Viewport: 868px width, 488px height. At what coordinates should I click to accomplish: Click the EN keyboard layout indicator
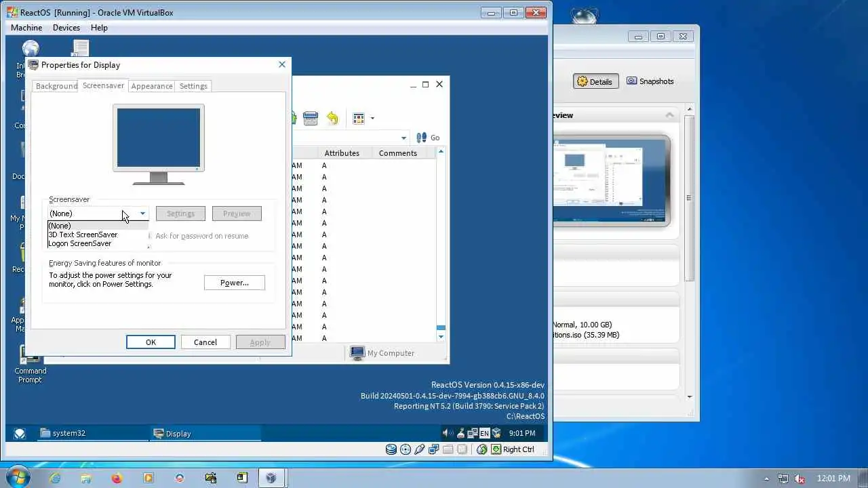pyautogui.click(x=484, y=433)
